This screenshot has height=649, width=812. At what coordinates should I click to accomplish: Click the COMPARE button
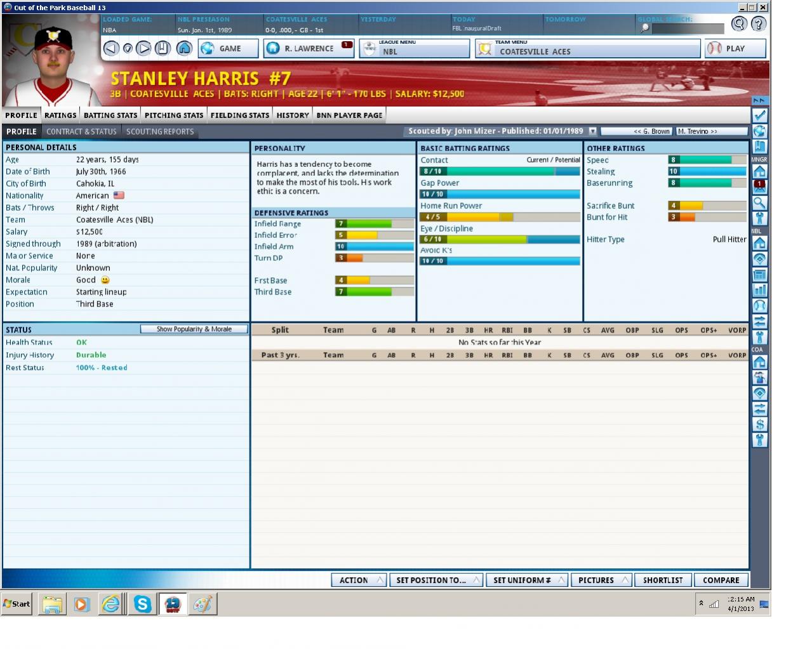coord(721,580)
